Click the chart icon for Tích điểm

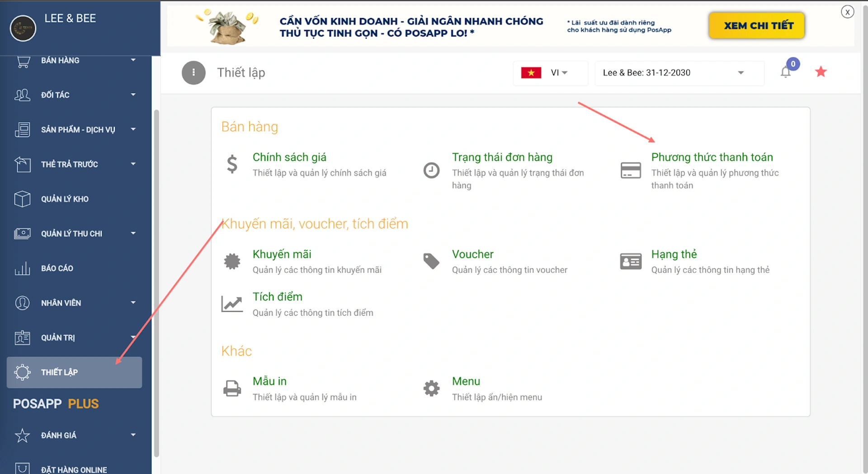[x=232, y=304]
